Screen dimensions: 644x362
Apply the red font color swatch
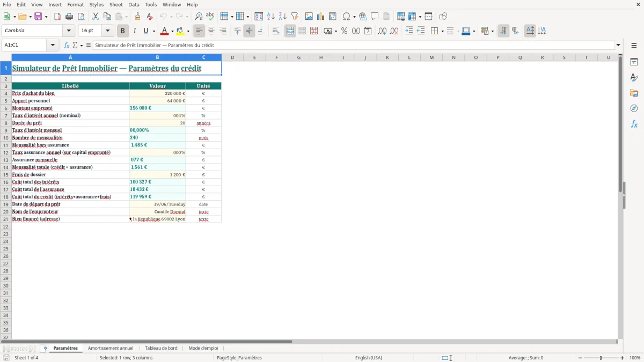click(164, 31)
